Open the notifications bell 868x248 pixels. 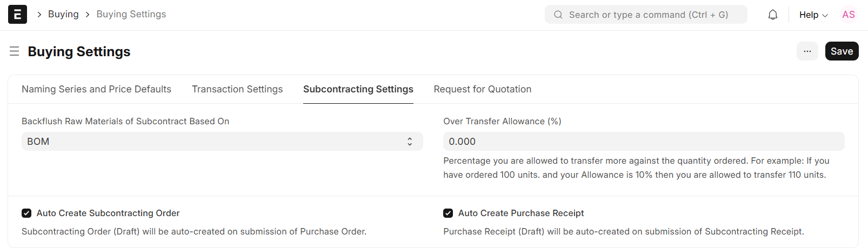pos(773,15)
